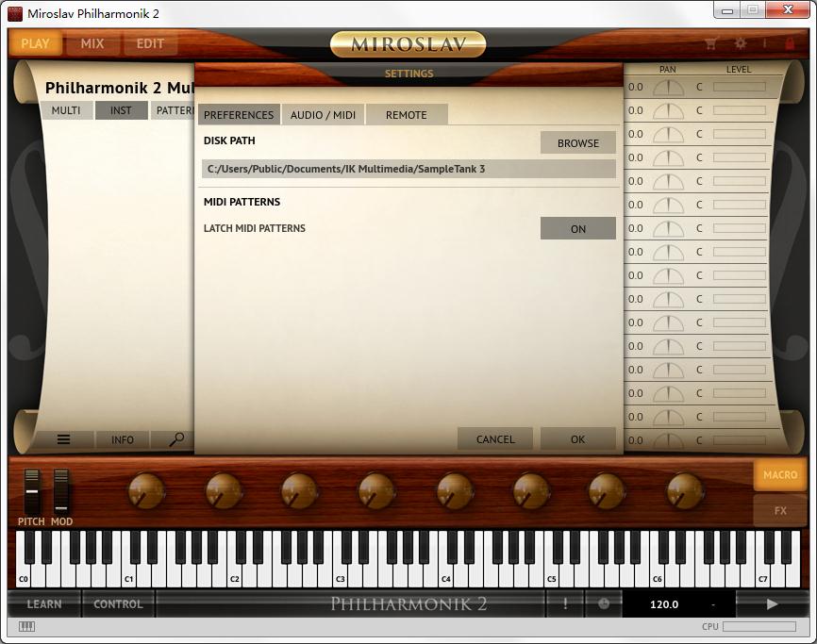Screen dimensions: 817x644
Task: Switch to the MIX view
Action: pyautogui.click(x=92, y=43)
